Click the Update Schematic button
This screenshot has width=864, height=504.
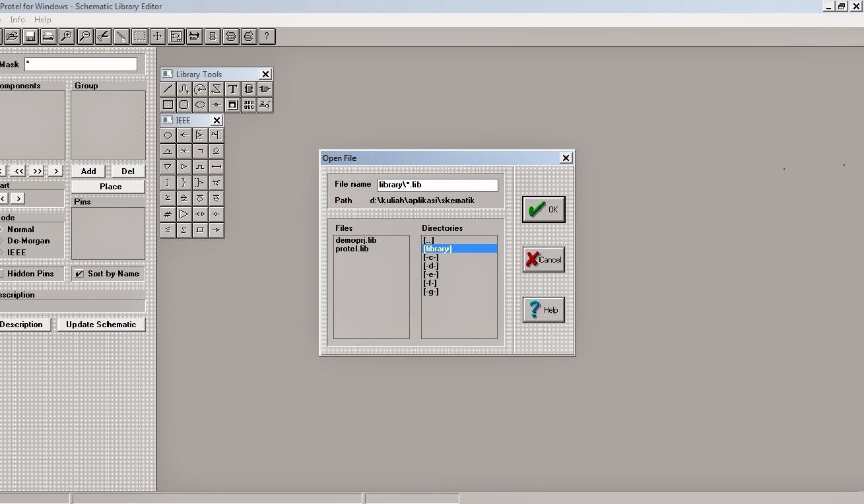(x=101, y=324)
